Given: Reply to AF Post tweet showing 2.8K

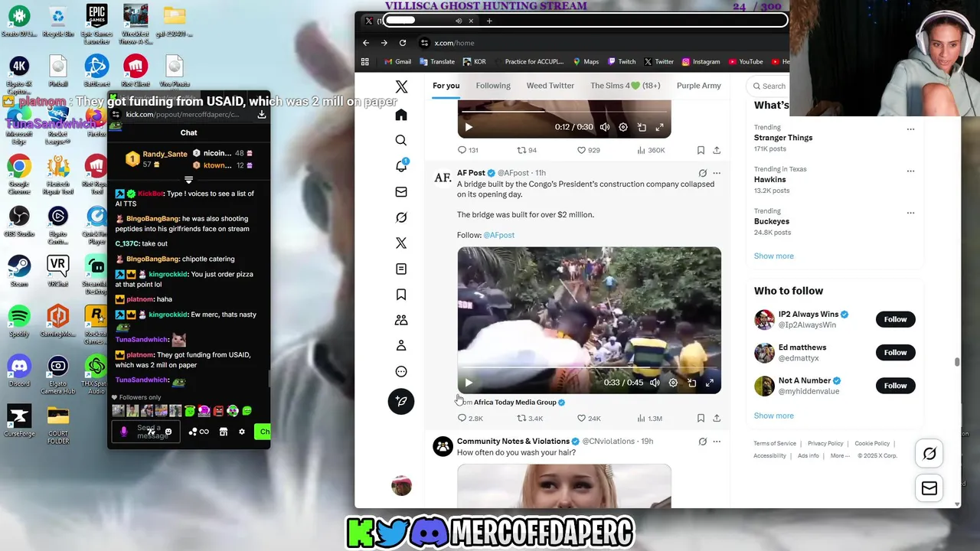Looking at the screenshot, I should tap(470, 419).
